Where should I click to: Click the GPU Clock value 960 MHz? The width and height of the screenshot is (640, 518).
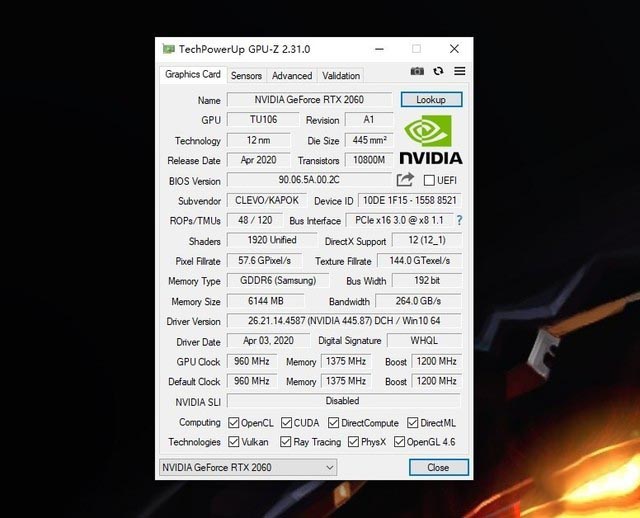(x=252, y=361)
